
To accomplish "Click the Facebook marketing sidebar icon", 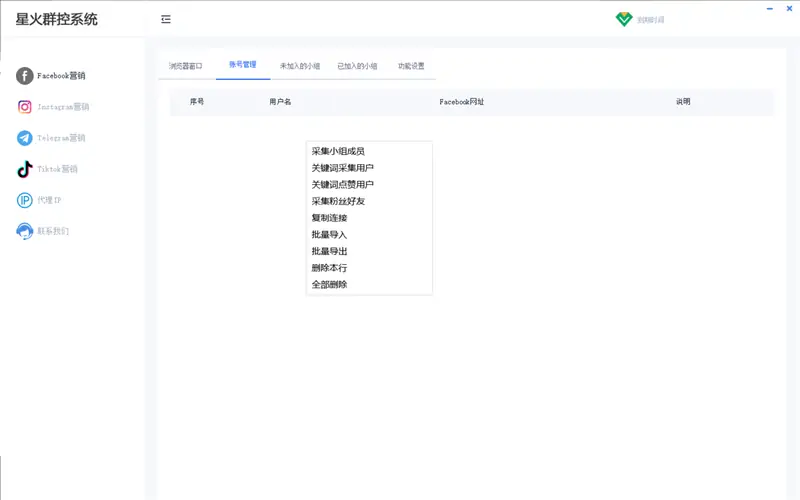I will pos(25,76).
